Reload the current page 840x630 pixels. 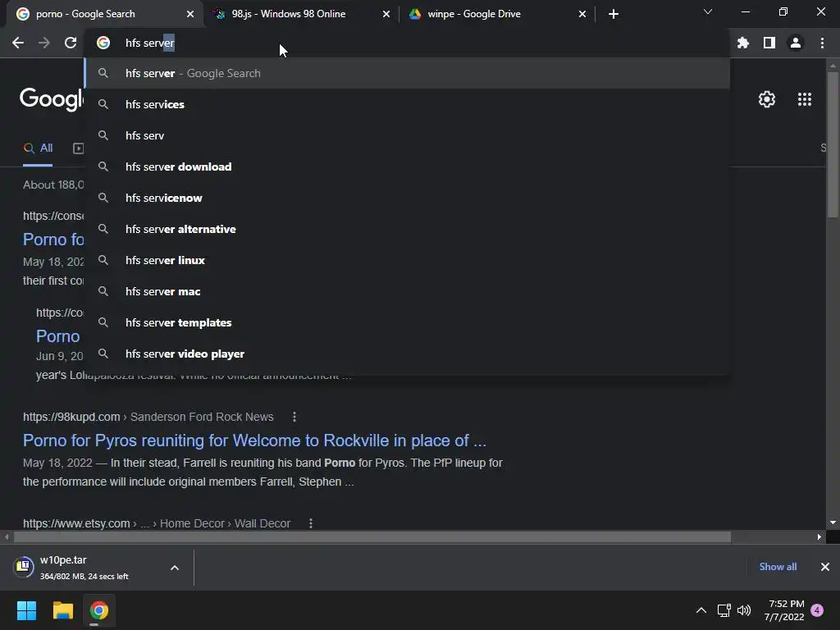click(71, 43)
